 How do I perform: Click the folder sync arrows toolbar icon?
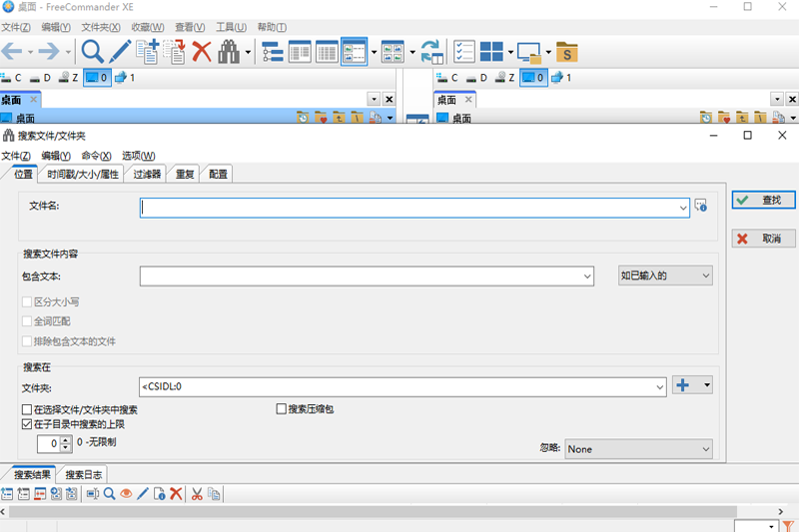431,52
